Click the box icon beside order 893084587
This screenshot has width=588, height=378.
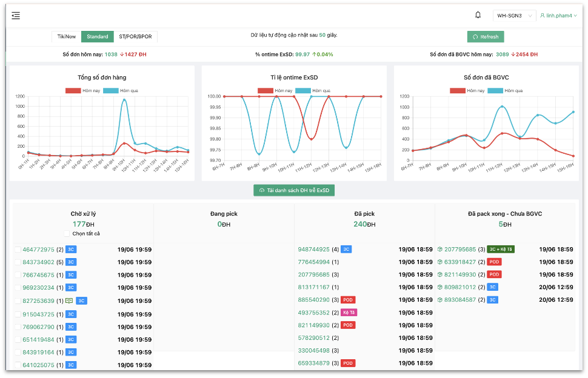(x=440, y=300)
